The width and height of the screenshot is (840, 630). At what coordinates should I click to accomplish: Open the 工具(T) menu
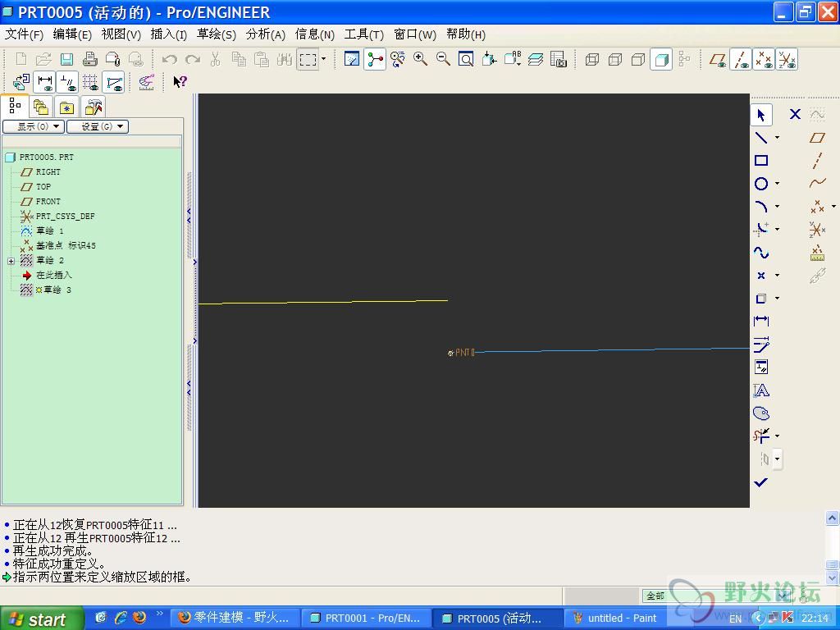click(x=363, y=34)
